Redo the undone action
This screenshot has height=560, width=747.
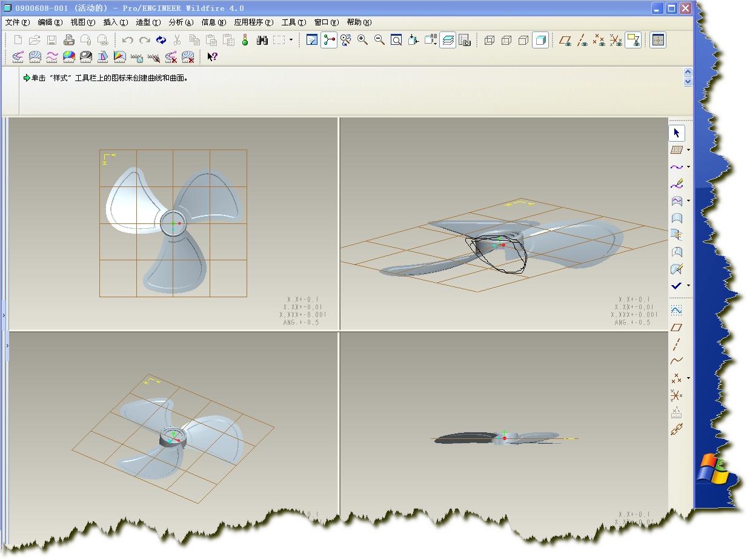tap(144, 41)
